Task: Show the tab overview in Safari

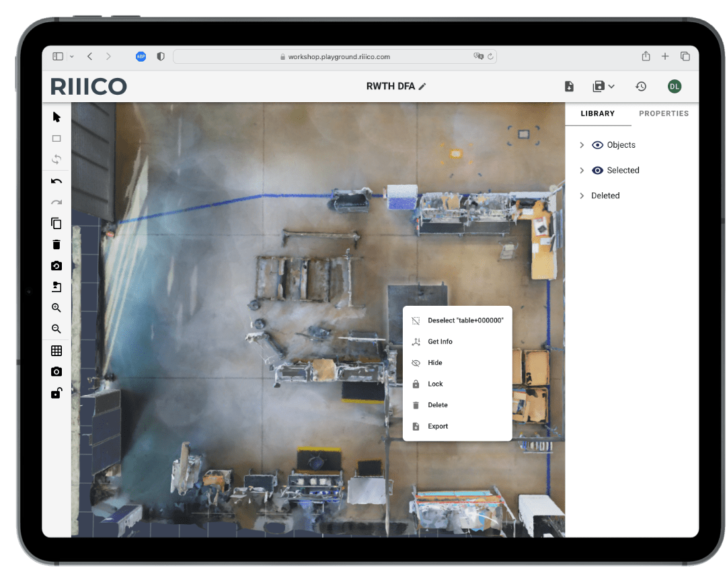Action: tap(685, 56)
